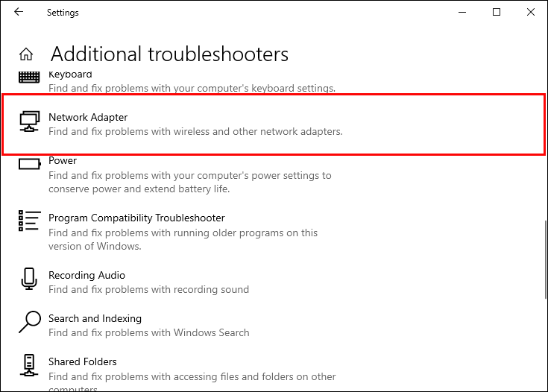Screen dimensions: 548x392
Task: Maximize the Settings window
Action: (497, 12)
